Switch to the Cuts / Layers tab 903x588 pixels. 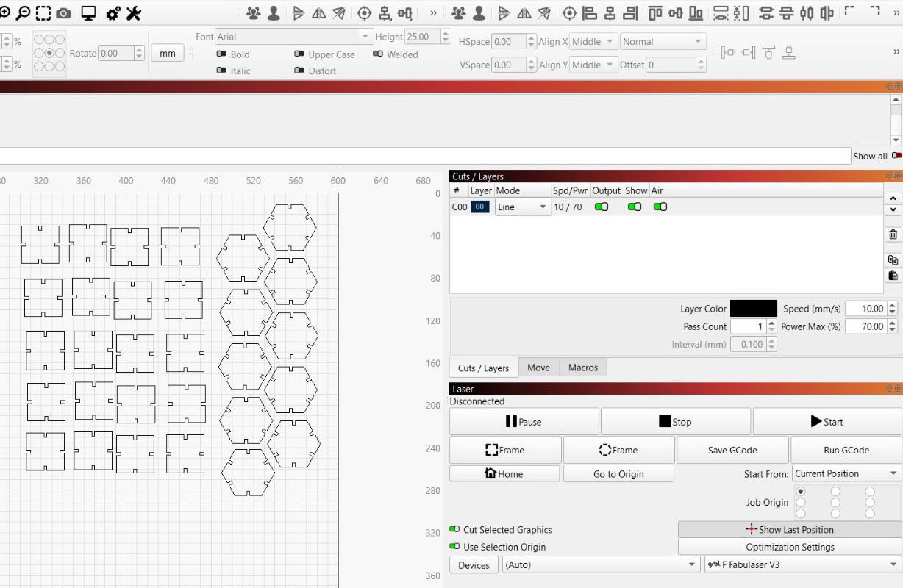pos(483,367)
